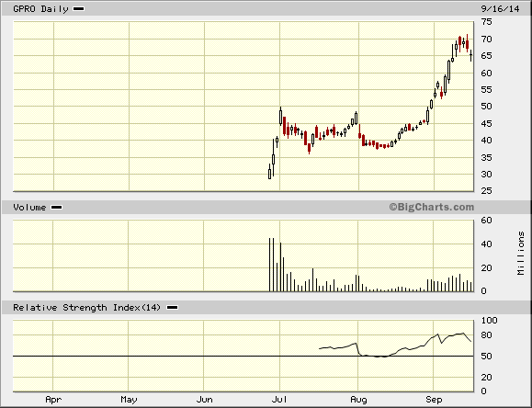Viewport: 532px width, 408px height.
Task: Click the RSI axis value '100'
Action: pyautogui.click(x=489, y=321)
